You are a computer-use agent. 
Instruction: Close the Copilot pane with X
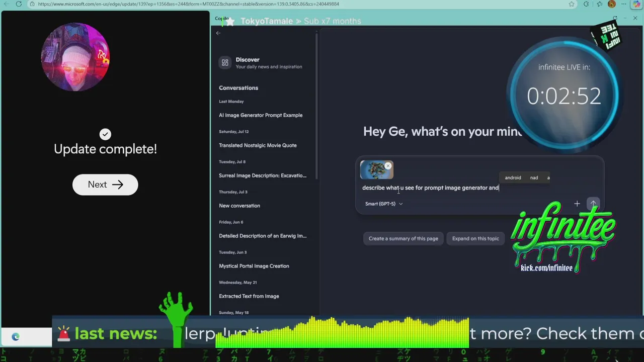click(x=635, y=18)
